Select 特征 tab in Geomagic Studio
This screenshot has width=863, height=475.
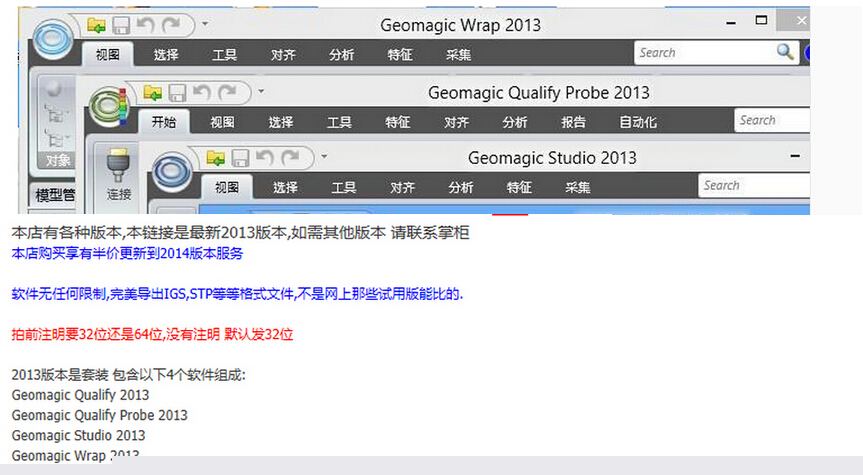coord(519,188)
